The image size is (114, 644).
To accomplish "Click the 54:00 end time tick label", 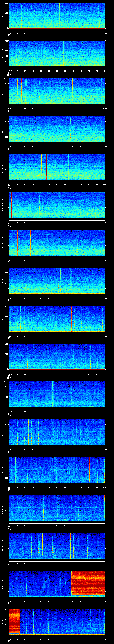I will pos(105,298).
